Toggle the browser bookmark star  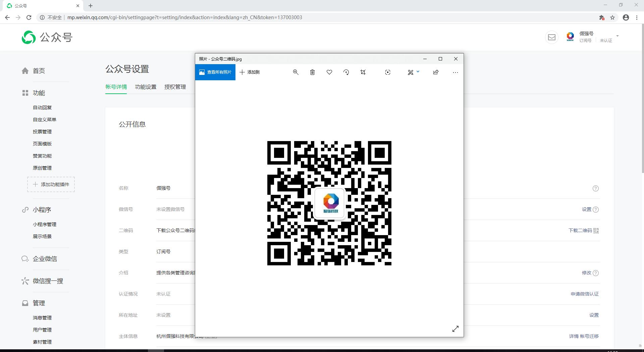click(613, 17)
